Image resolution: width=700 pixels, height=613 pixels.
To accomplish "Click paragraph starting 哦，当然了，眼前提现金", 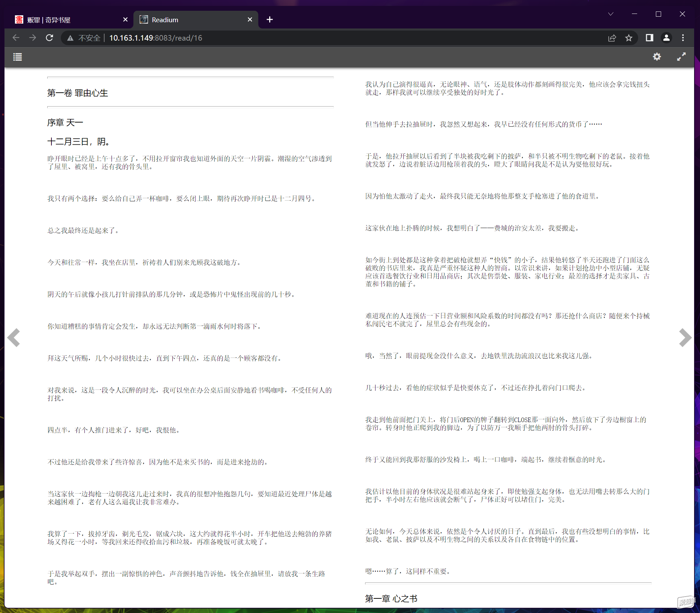I will tap(479, 356).
